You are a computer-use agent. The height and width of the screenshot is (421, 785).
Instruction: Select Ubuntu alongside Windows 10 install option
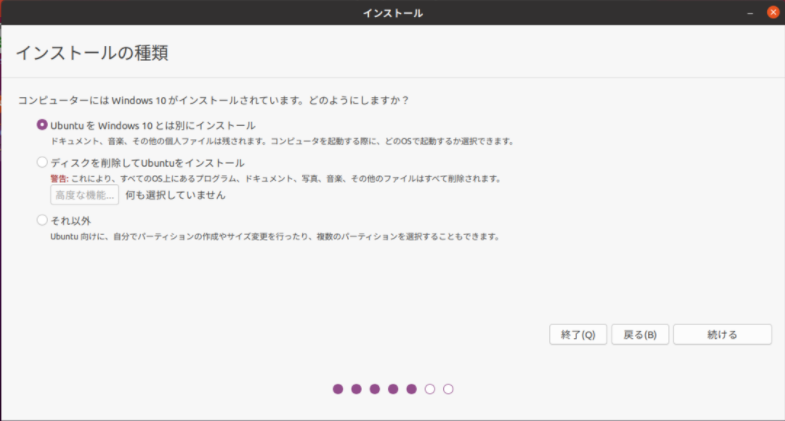pos(42,125)
